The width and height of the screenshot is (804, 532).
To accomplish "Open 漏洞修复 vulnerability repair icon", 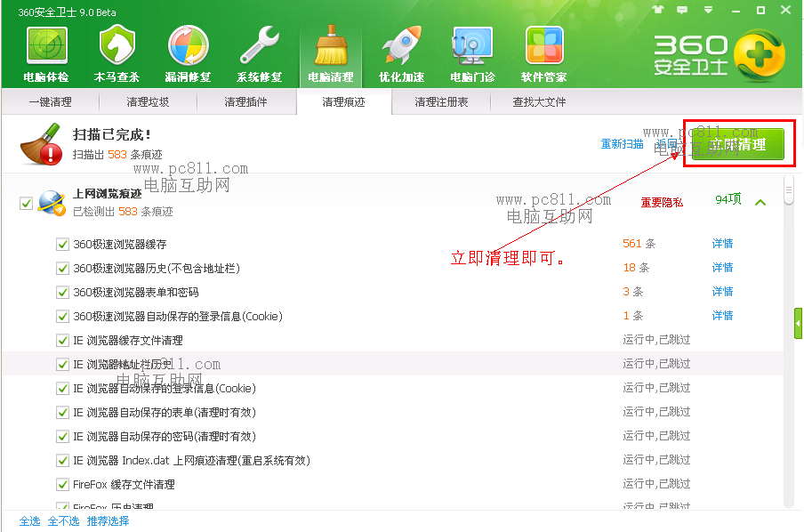I will coord(189,54).
